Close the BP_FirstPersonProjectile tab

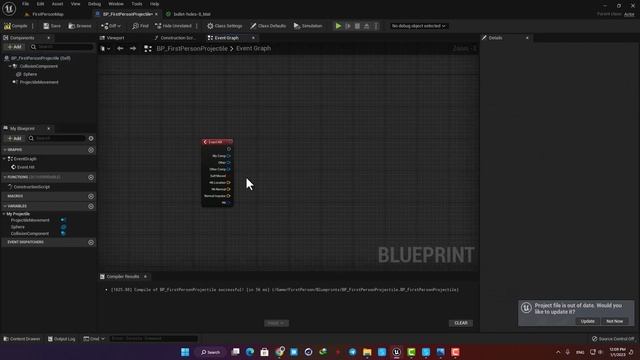(156, 14)
